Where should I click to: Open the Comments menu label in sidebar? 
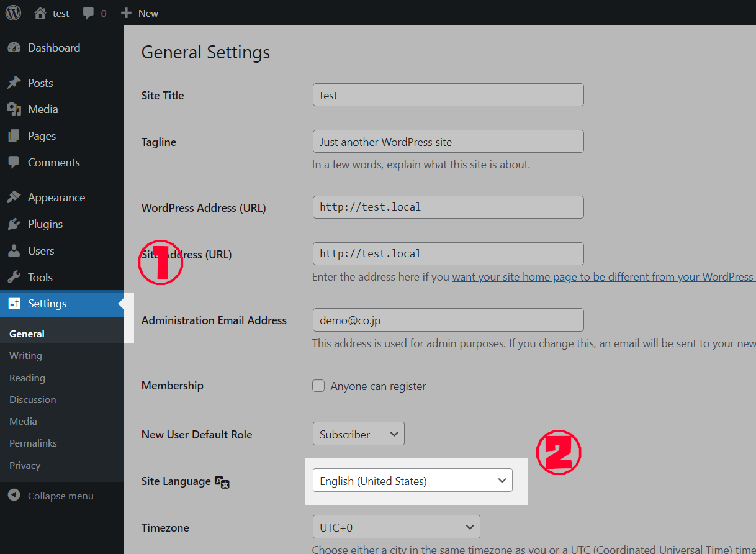(x=54, y=163)
